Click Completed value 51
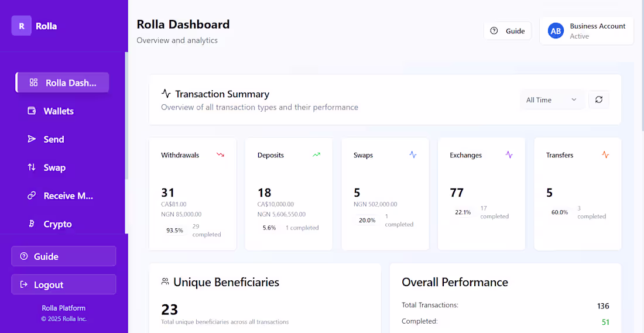This screenshot has width=644, height=333. click(605, 322)
